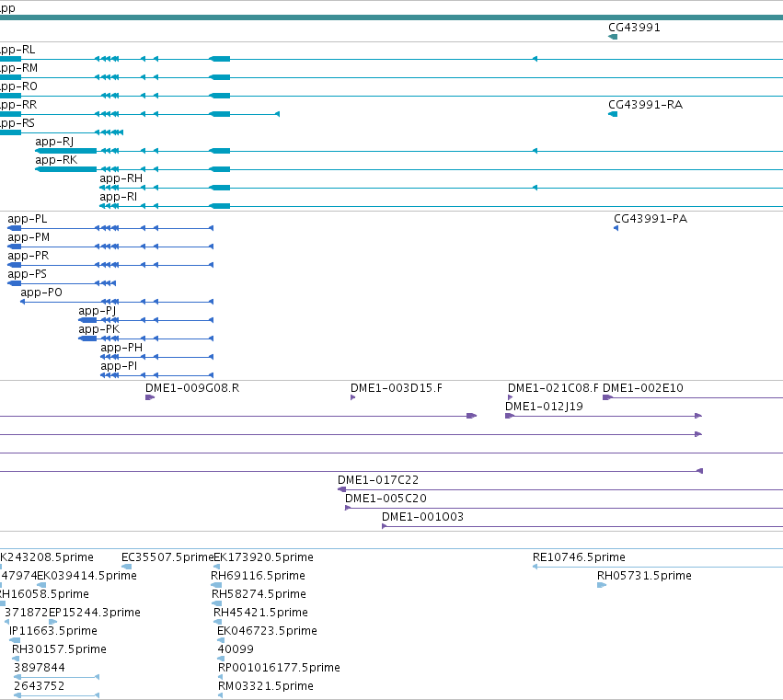Select transcript label app-RM
783x700 pixels.
18,68
